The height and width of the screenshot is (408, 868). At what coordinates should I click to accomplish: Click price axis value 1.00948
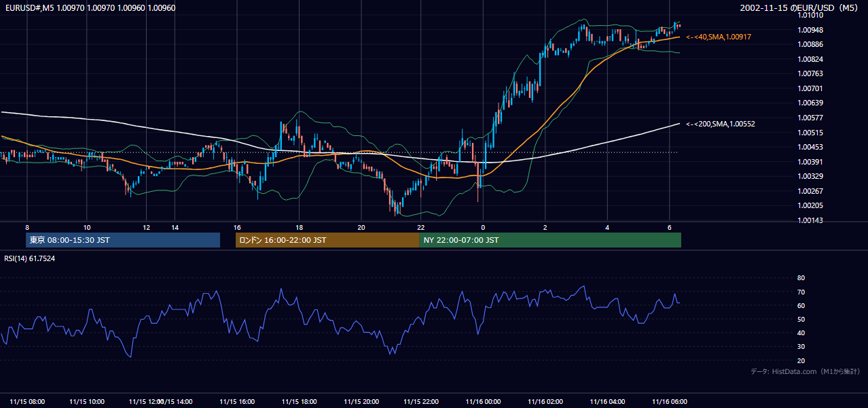click(810, 30)
